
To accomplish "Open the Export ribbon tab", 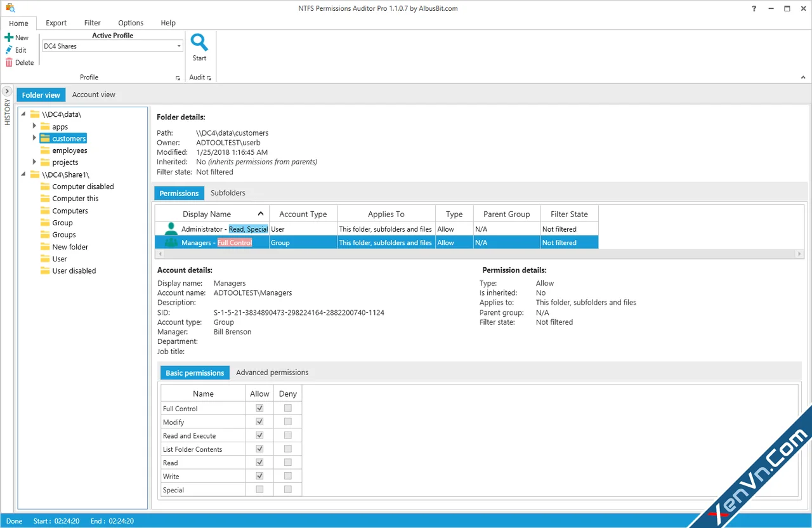I will coord(56,23).
